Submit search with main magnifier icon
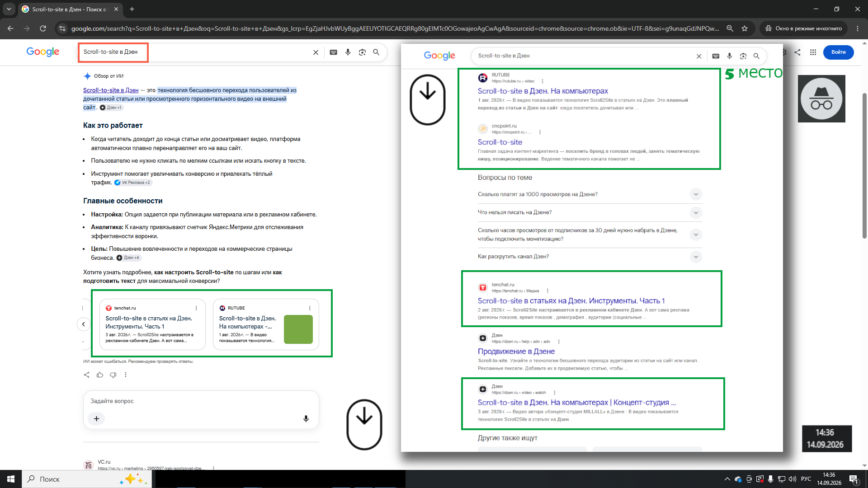This screenshot has width=868, height=488. (x=376, y=52)
